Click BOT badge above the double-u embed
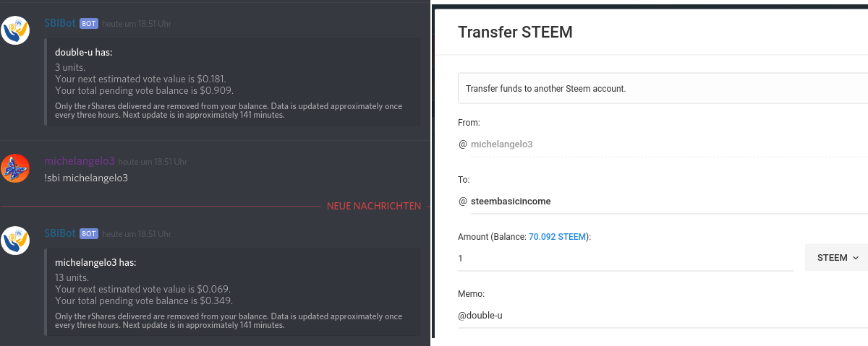 (89, 24)
